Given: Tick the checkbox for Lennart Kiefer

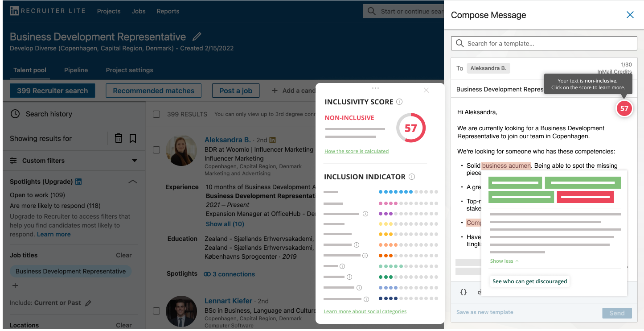Looking at the screenshot, I should coord(156,310).
